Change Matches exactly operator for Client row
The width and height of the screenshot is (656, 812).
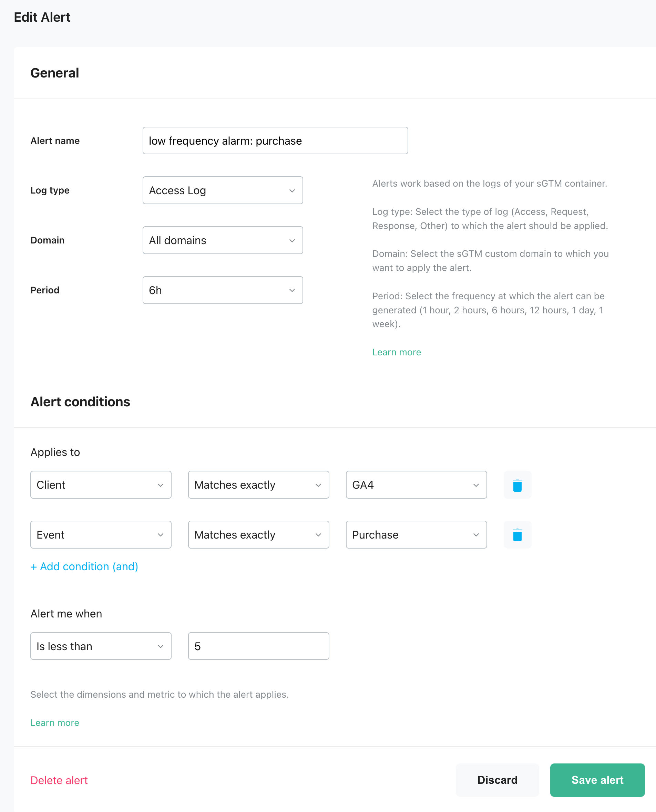point(258,485)
